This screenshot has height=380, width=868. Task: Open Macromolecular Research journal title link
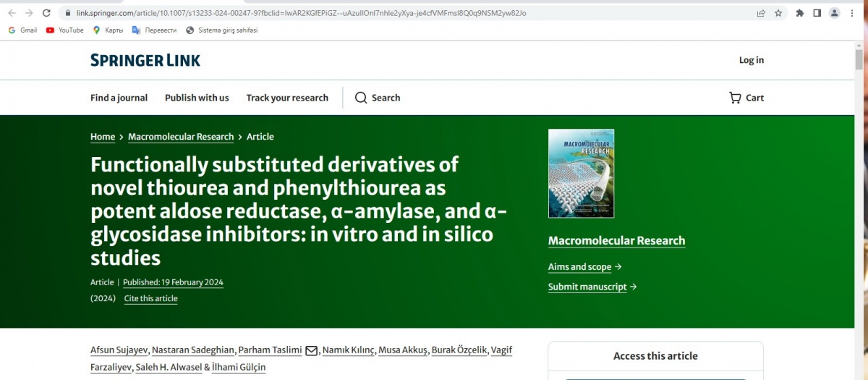[x=616, y=241]
